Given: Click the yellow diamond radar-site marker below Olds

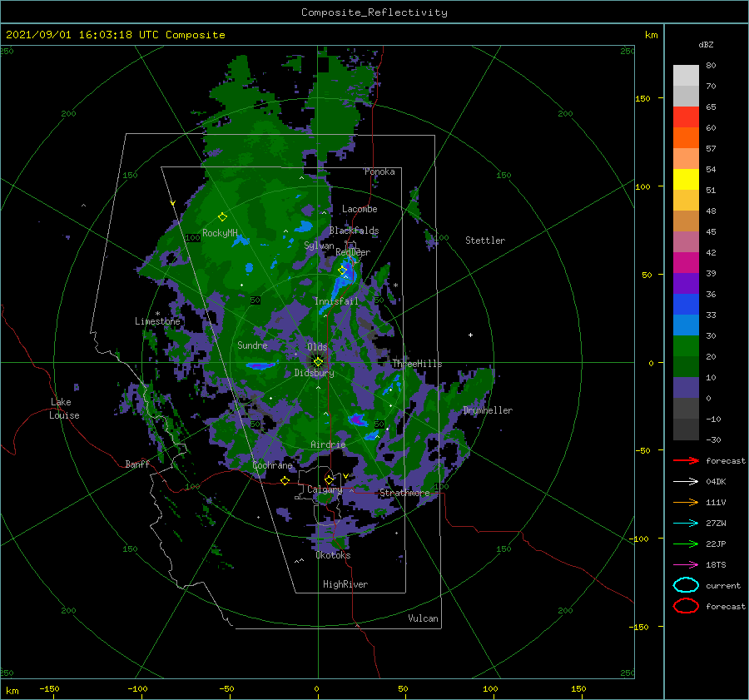Looking at the screenshot, I should (x=318, y=362).
